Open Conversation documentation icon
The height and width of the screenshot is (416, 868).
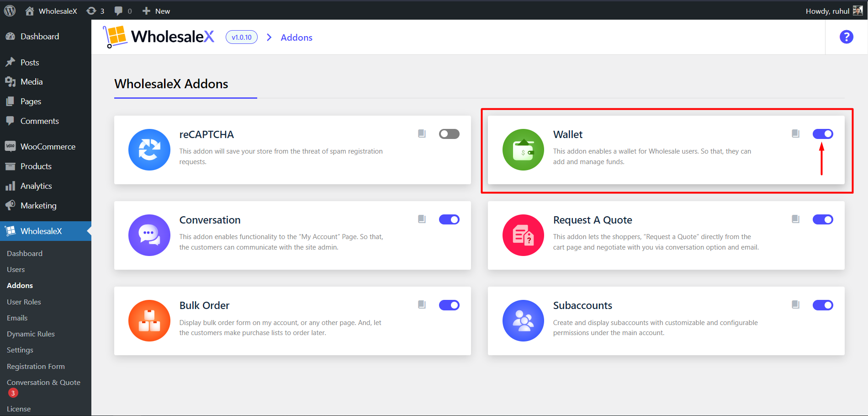tap(422, 219)
